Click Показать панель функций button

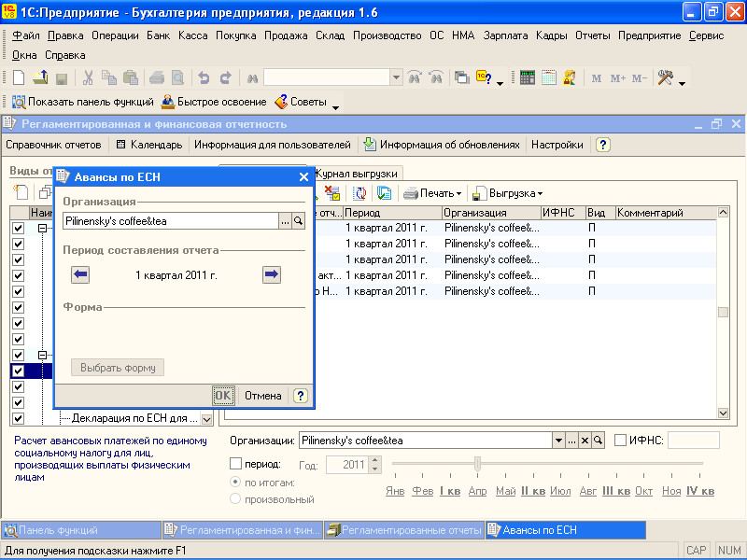point(82,102)
